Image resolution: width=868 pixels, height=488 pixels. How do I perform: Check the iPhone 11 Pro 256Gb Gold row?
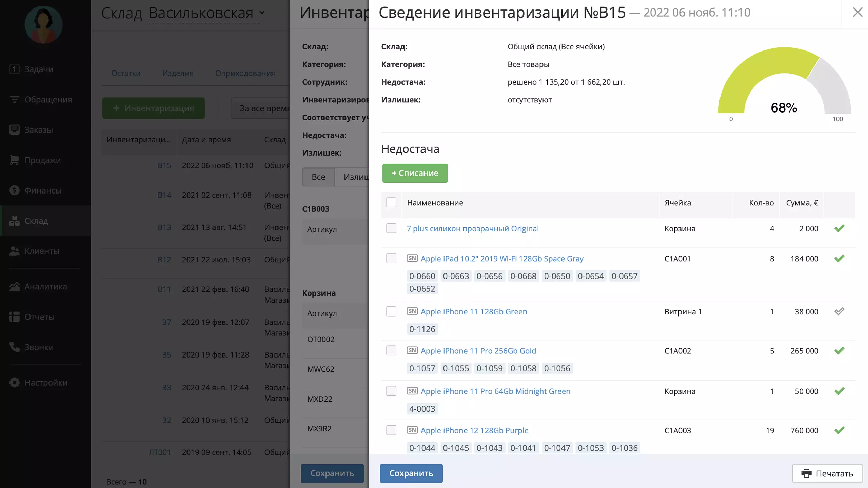391,350
